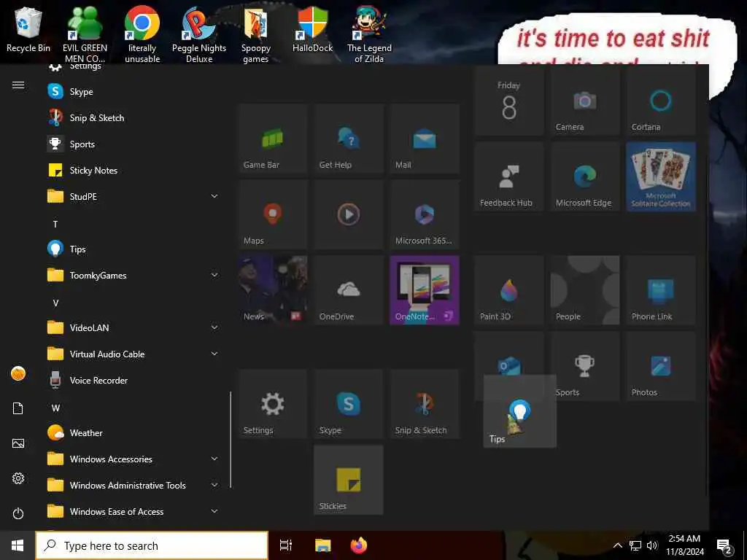This screenshot has height=560, width=747.
Task: Open the user account picture in Start sidebar
Action: (x=18, y=373)
